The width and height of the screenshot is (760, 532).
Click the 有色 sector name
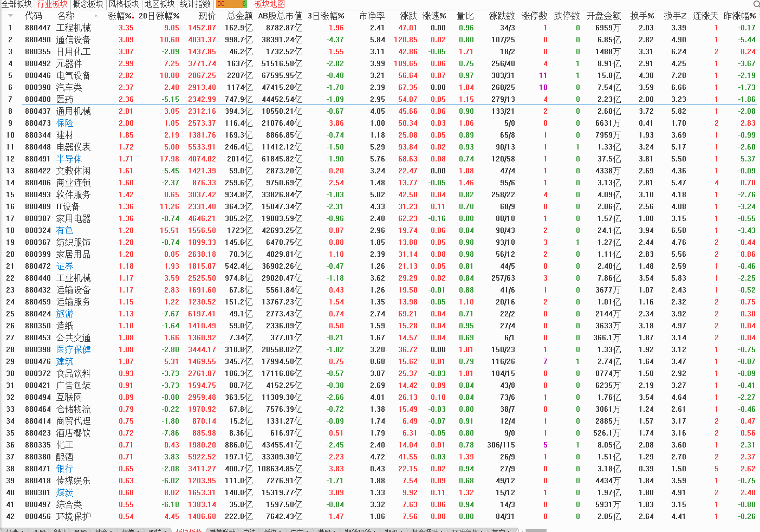coord(65,231)
